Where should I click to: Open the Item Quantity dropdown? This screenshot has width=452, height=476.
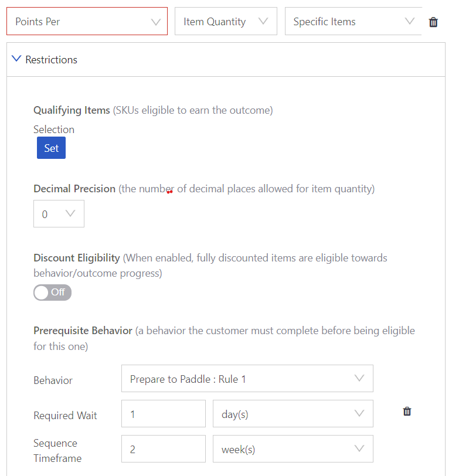(226, 21)
